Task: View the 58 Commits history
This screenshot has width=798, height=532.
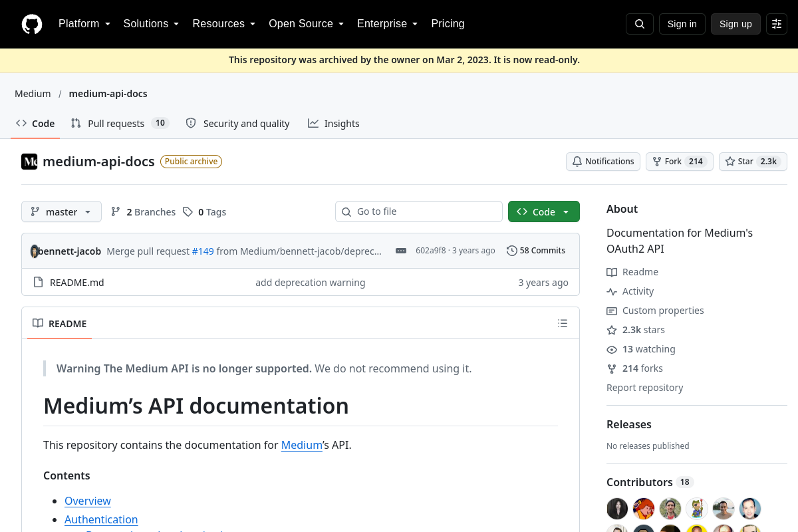Action: click(x=536, y=251)
